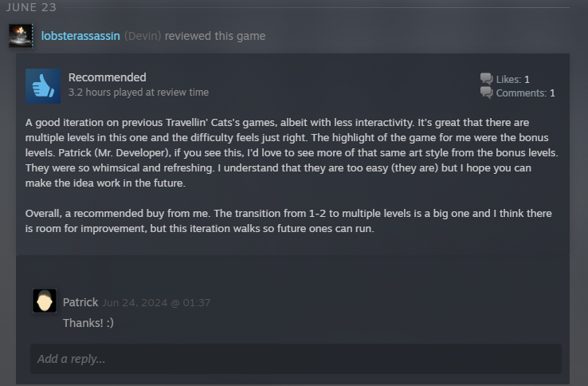Open the lobsterassassin username link
This screenshot has width=588, height=386.
coord(80,36)
